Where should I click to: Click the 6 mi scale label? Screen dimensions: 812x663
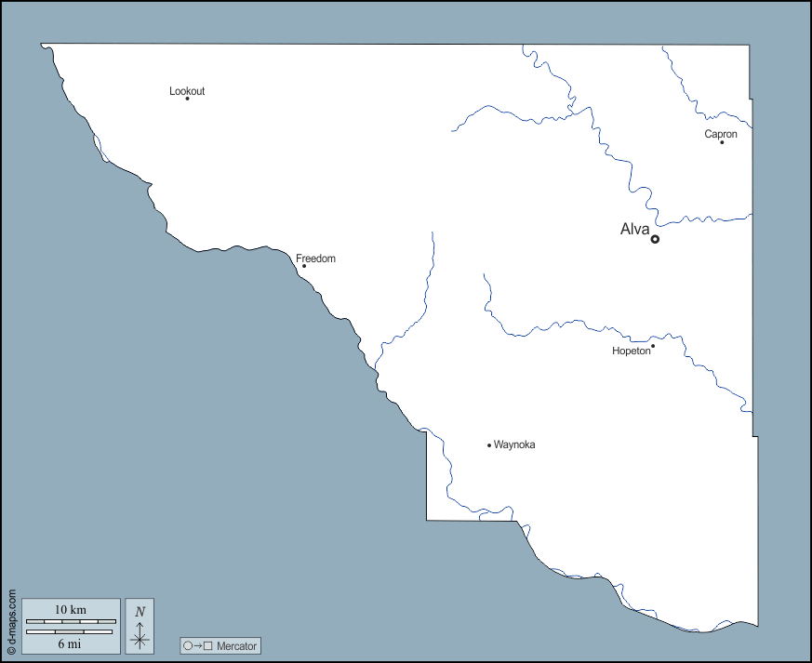[x=71, y=643]
